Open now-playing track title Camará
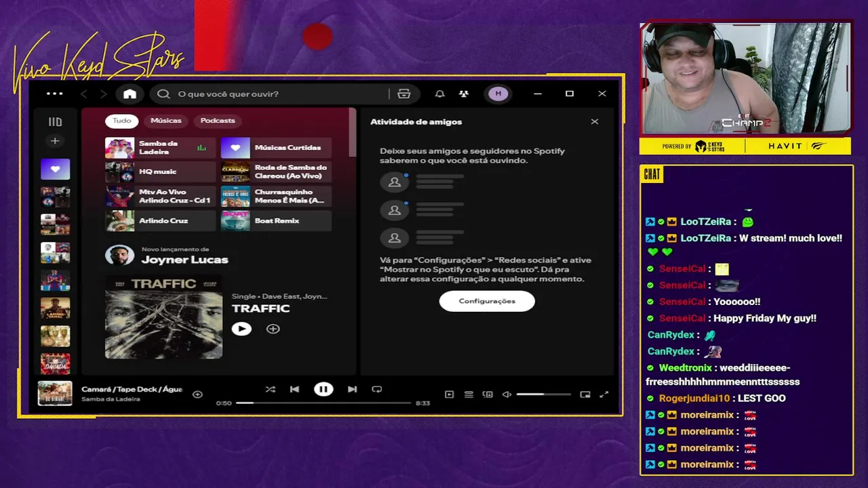 point(132,389)
